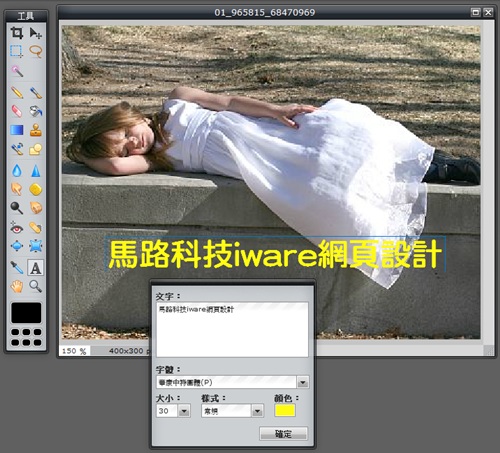Open the black foreground color swatch
Screen dimensions: 500x453
point(26,313)
